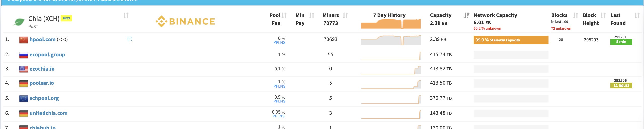Sort by Min Pay column
The image size is (644, 129).
pyautogui.click(x=312, y=15)
